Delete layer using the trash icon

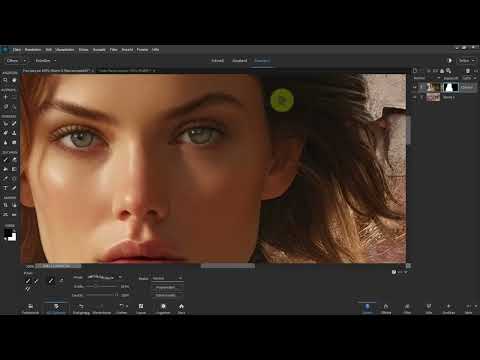click(x=468, y=71)
